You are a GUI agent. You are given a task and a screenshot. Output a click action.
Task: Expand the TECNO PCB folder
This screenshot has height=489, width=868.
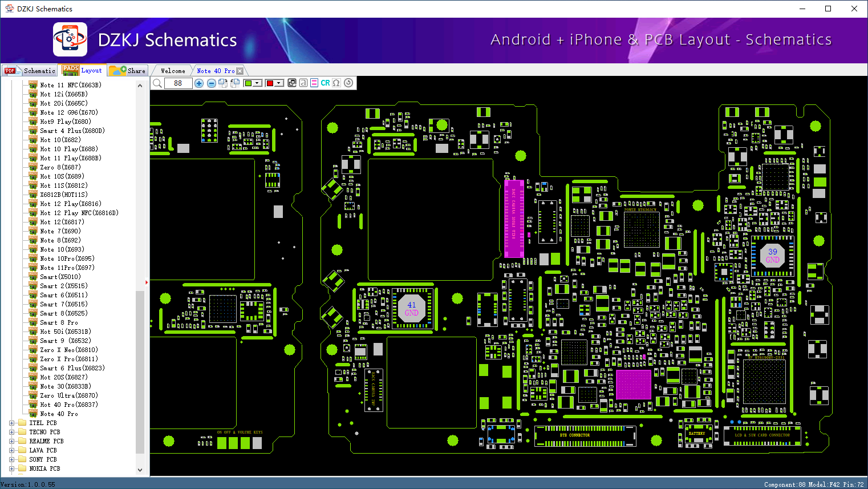point(12,432)
